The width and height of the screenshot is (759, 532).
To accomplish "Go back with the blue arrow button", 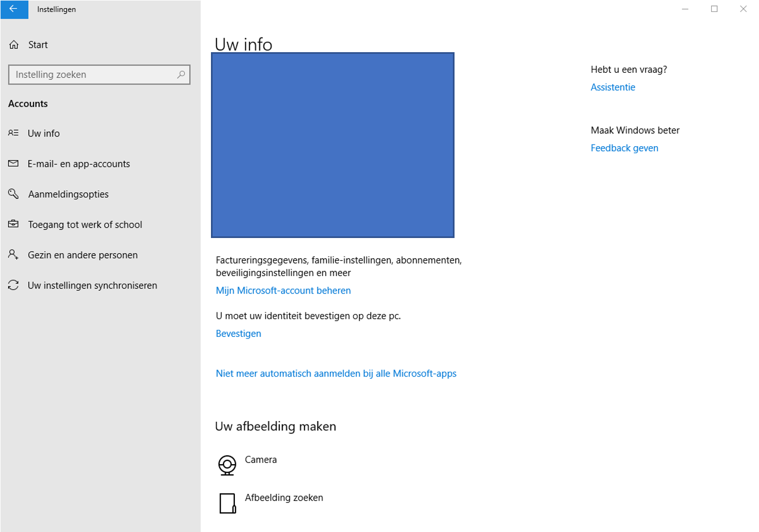I will [14, 9].
